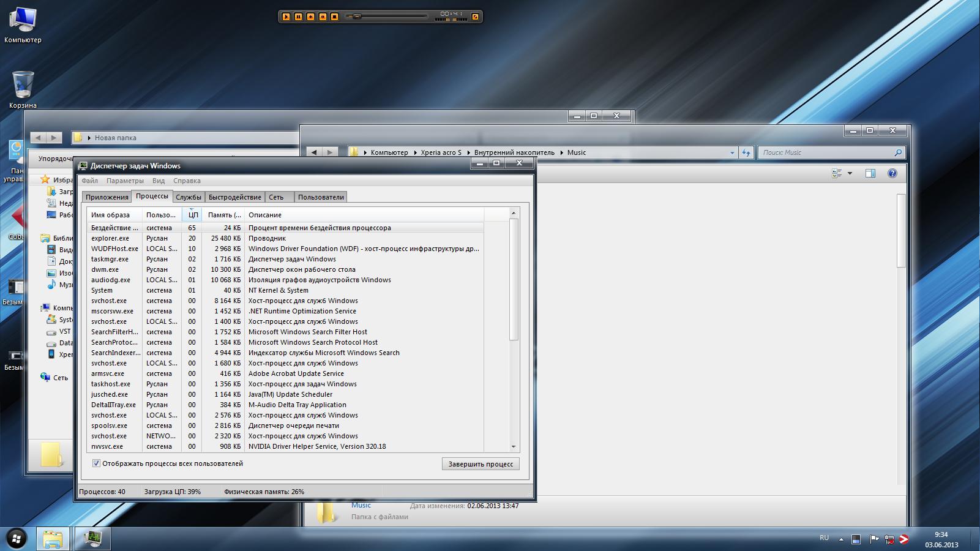Click the 'Поиск: Music' search field

(x=826, y=152)
